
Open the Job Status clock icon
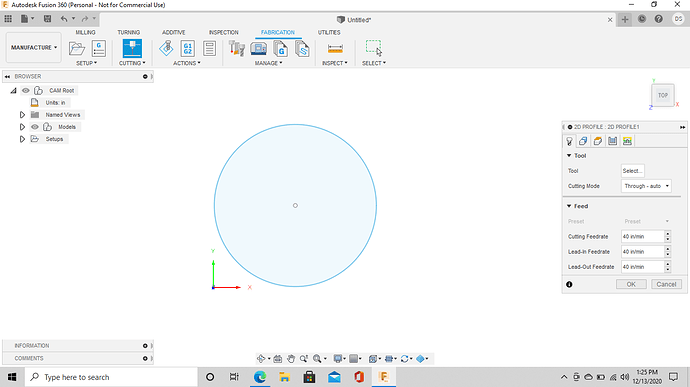(x=642, y=19)
